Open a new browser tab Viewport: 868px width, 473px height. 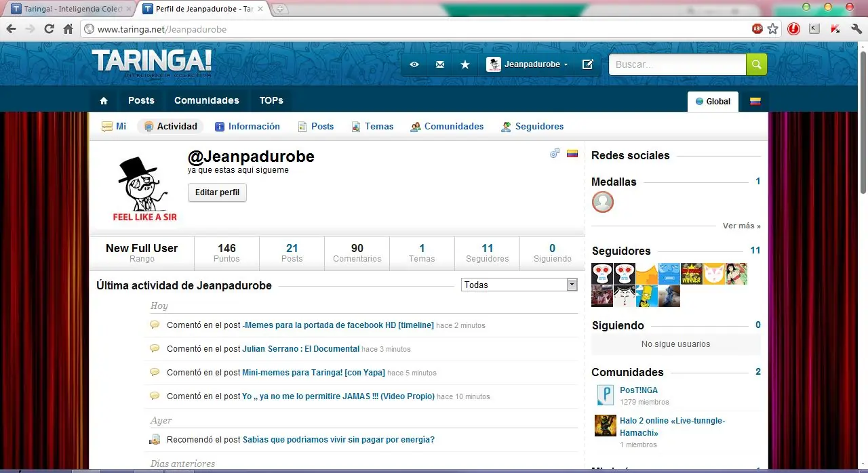pos(280,9)
